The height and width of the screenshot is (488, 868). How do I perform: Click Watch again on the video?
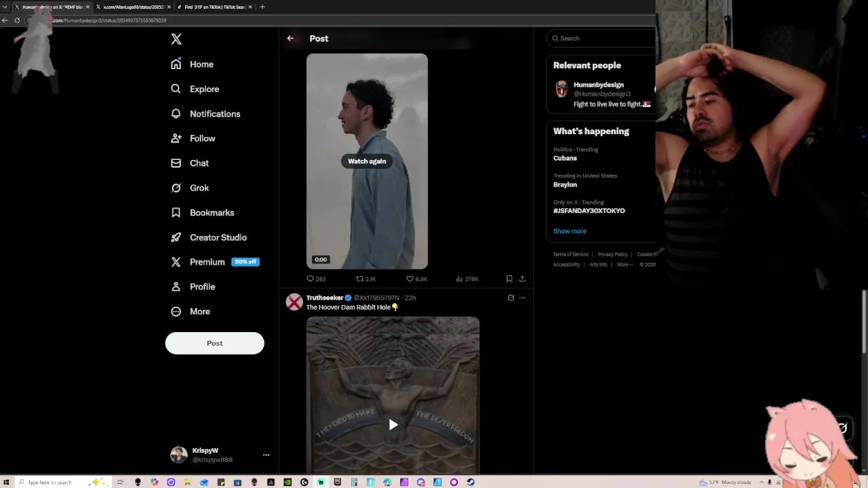point(367,161)
